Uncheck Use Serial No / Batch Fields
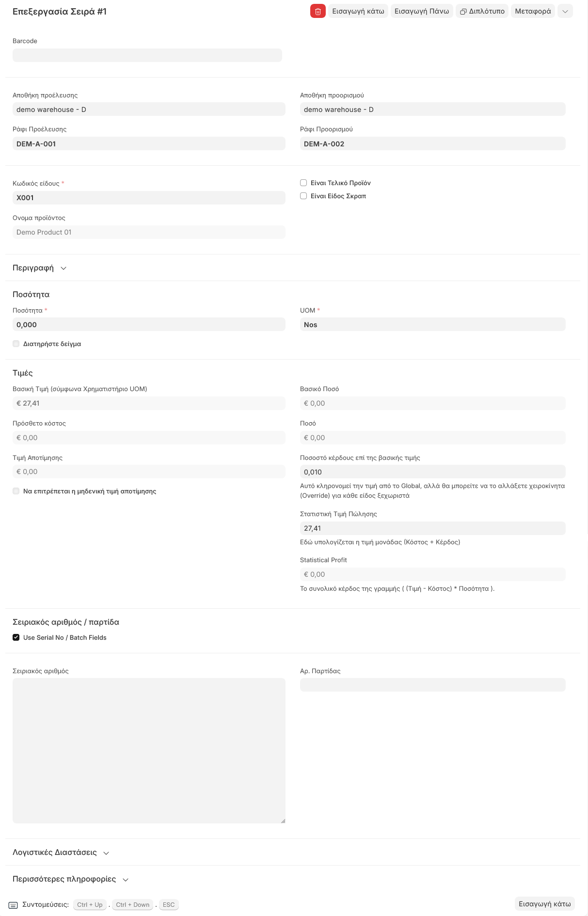Image resolution: width=588 pixels, height=916 pixels. coord(16,637)
